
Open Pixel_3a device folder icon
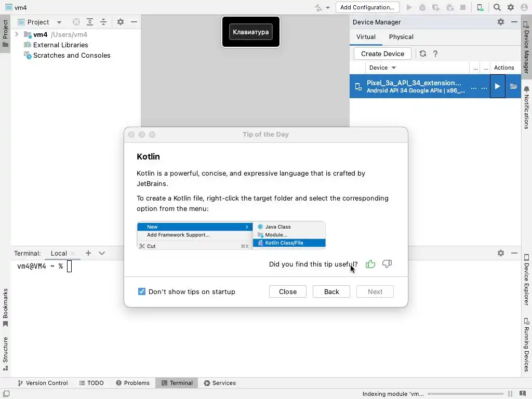513,86
